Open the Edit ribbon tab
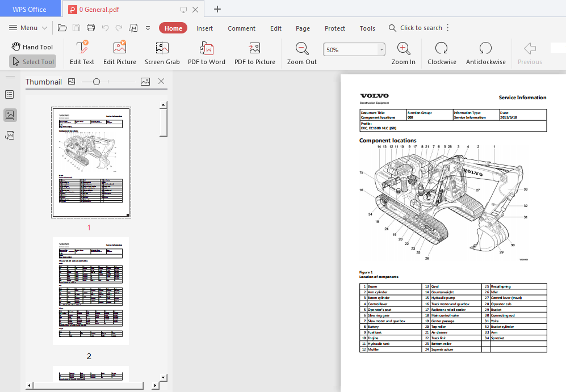 click(x=276, y=28)
